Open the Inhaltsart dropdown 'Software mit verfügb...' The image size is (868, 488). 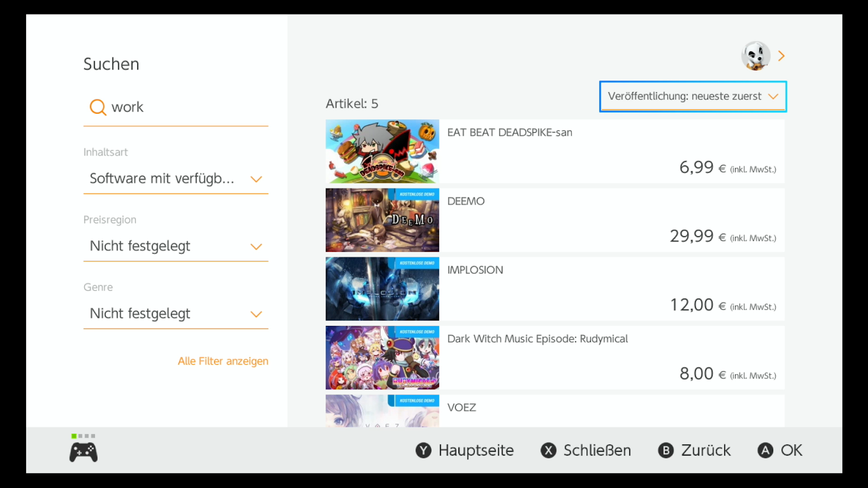click(176, 179)
